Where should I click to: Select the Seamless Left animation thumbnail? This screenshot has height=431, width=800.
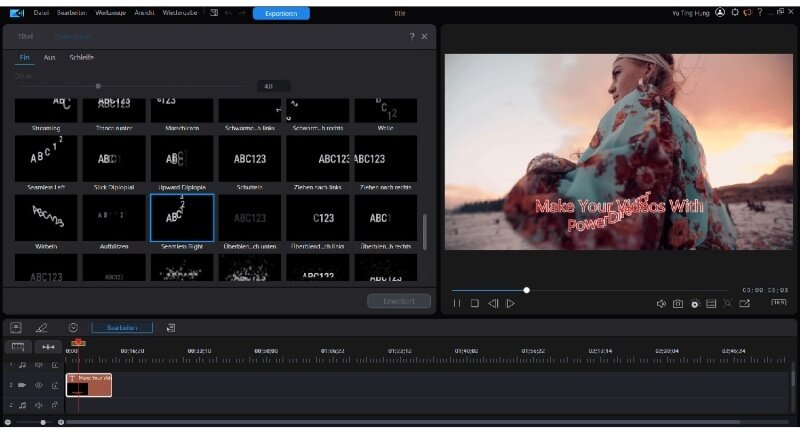point(46,159)
